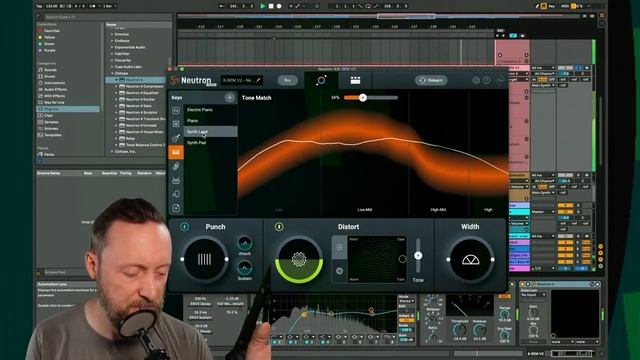Viewport: 640px width, 360px height.
Task: Choose Electric Piano target
Action: pyautogui.click(x=210, y=110)
